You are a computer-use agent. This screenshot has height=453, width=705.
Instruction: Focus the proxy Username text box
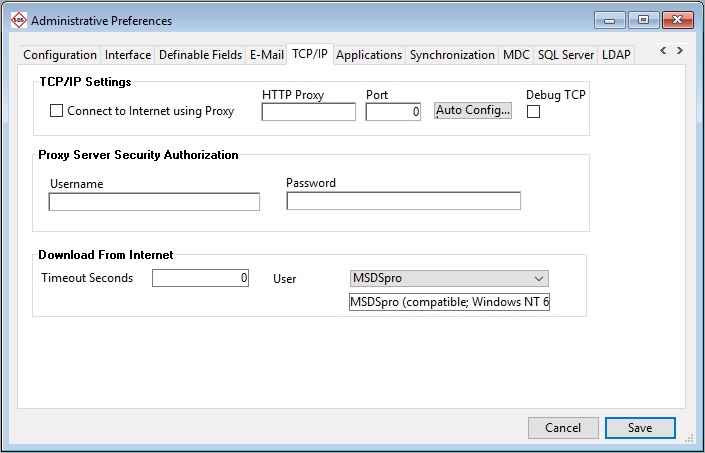[154, 202]
